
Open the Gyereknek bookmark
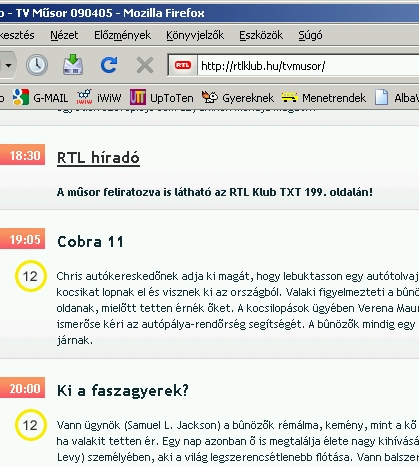(248, 98)
